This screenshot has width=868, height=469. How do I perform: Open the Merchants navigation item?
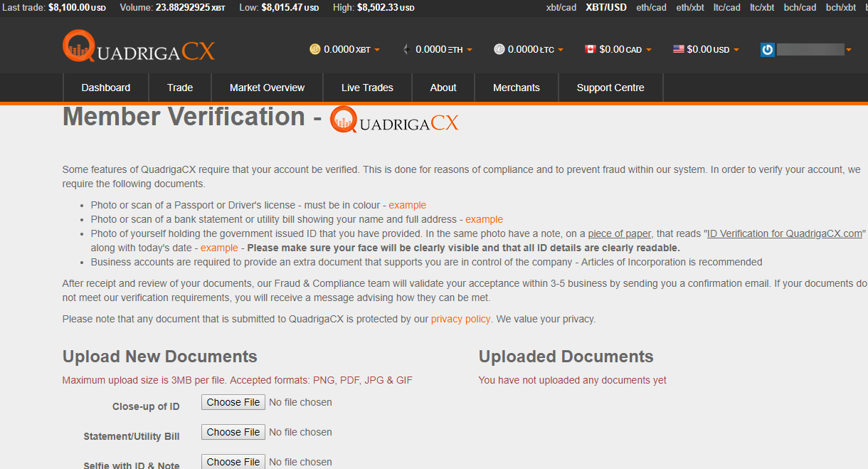(517, 88)
